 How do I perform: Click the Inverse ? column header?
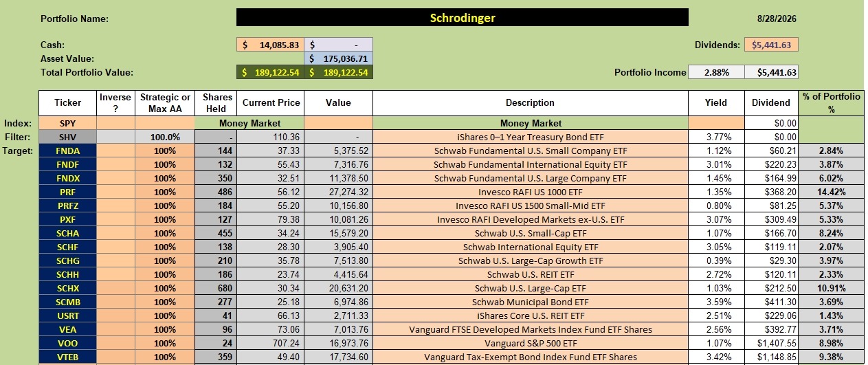coord(115,102)
